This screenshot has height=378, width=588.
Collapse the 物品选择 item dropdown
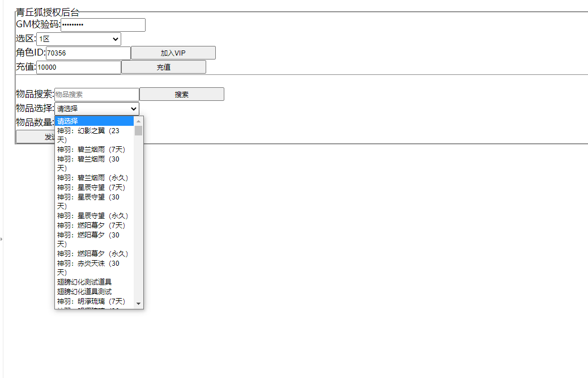(x=96, y=109)
